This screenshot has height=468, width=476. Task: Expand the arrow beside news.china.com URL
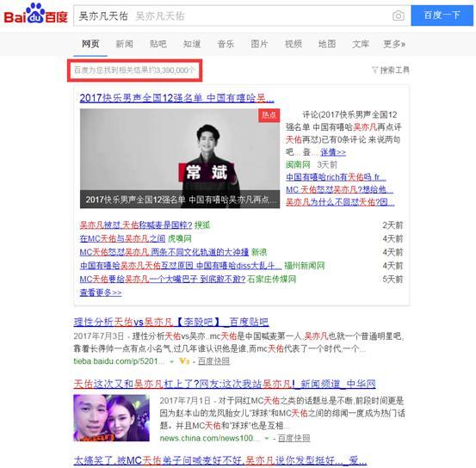[x=267, y=439]
